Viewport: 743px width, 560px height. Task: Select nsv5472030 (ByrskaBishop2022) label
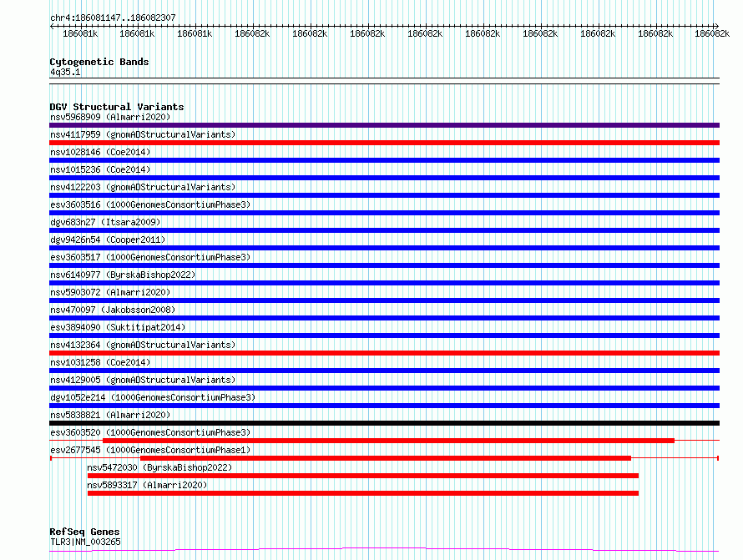coord(159,467)
